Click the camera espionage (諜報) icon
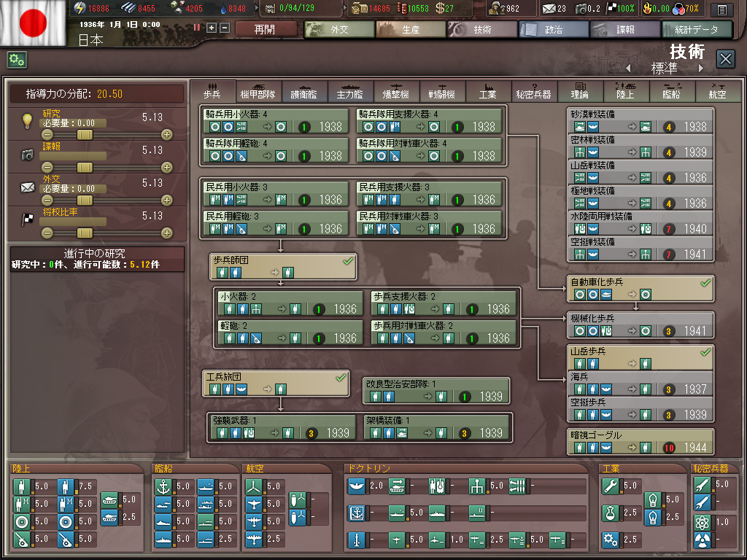The image size is (747, 560). pyautogui.click(x=27, y=154)
